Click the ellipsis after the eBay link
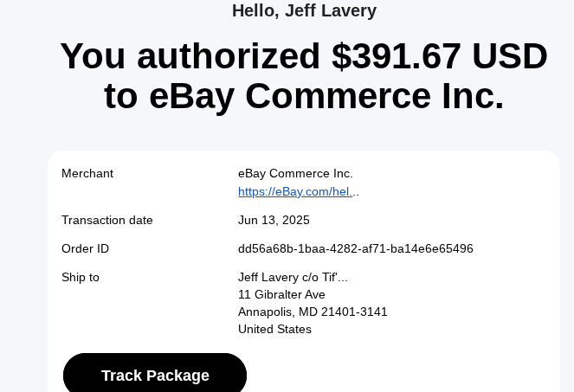 [356, 192]
